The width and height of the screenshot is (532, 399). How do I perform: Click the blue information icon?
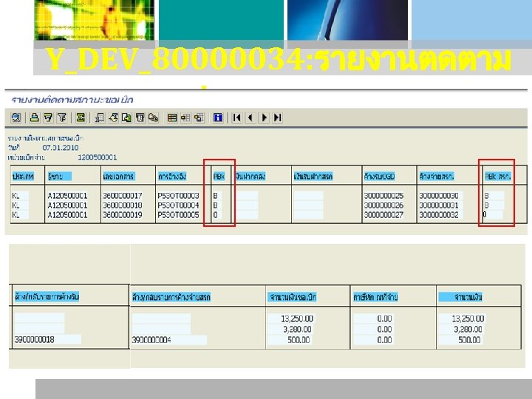218,117
